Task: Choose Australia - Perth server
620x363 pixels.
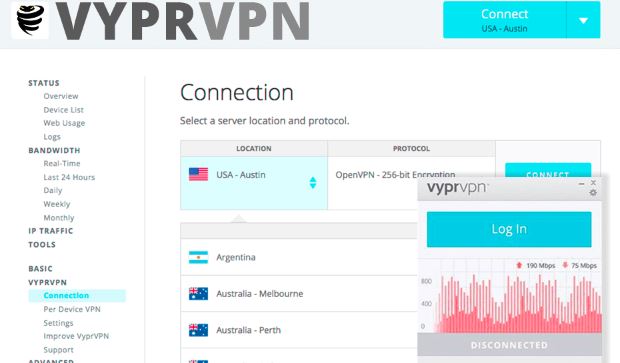Action: pos(299,330)
